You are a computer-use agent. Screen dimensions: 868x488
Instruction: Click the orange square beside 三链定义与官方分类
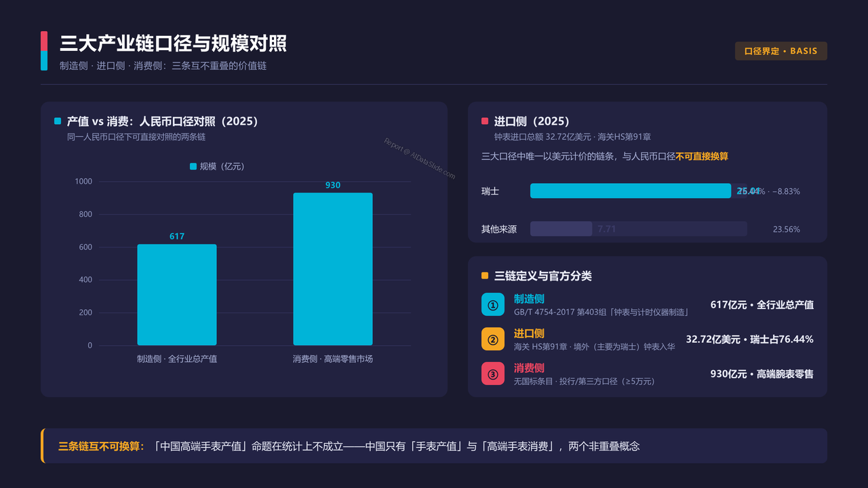point(485,276)
